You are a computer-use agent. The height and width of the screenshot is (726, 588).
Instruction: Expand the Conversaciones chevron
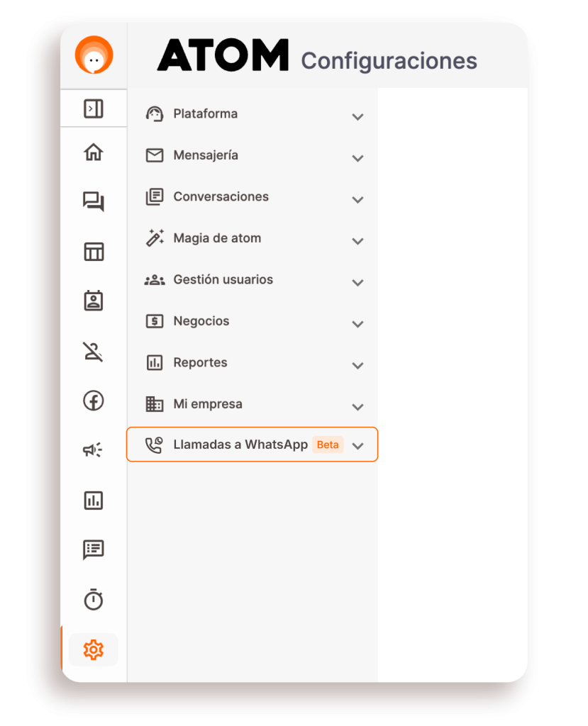(x=357, y=199)
